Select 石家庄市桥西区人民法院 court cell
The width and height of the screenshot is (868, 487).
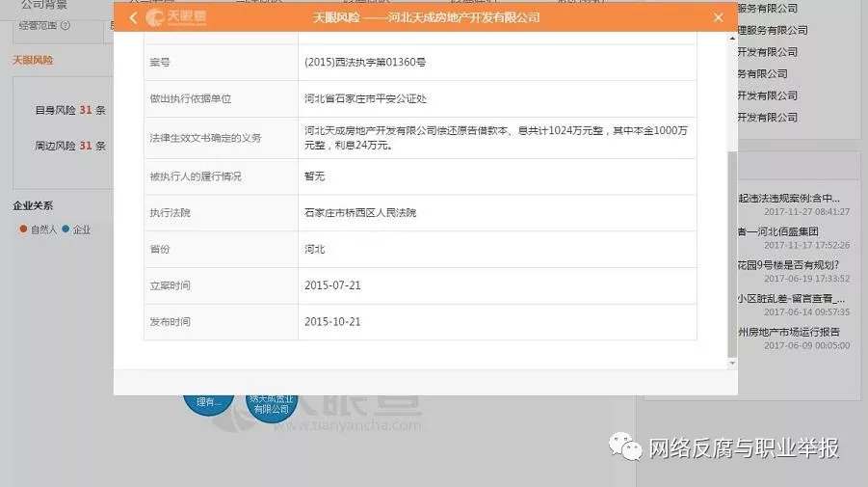click(360, 213)
